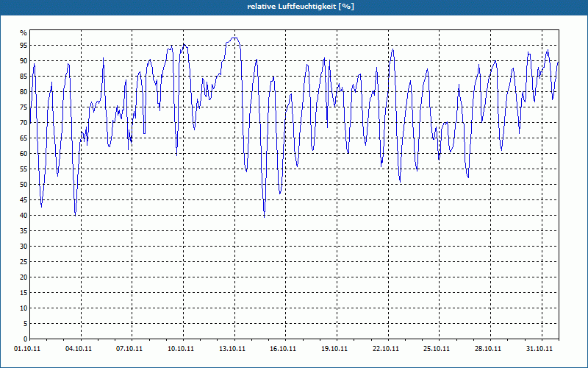This screenshot has height=368, width=588.
Task: Click the y-axis label '10'
Action: [x=24, y=308]
